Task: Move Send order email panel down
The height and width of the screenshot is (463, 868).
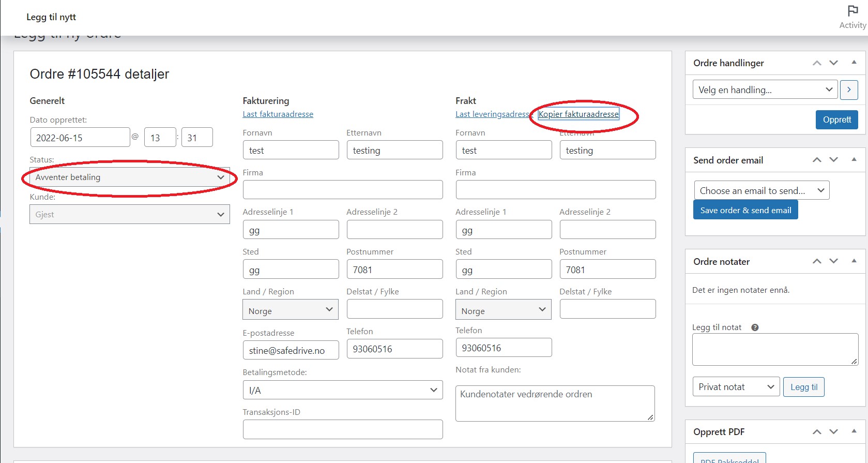Action: 833,160
